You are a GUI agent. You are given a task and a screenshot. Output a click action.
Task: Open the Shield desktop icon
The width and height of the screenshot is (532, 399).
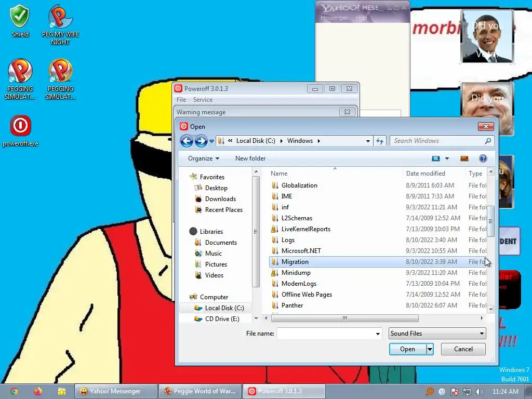(20, 20)
